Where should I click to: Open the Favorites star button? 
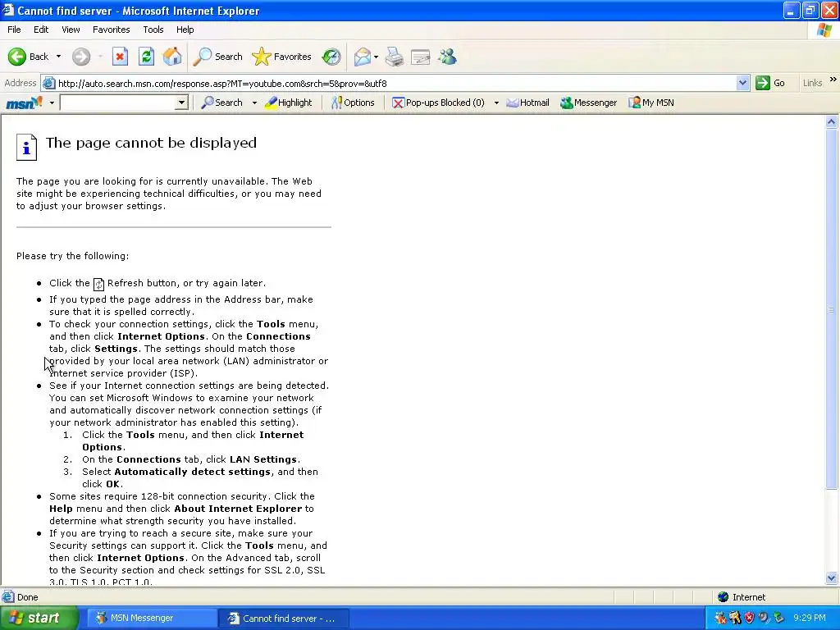pos(281,57)
